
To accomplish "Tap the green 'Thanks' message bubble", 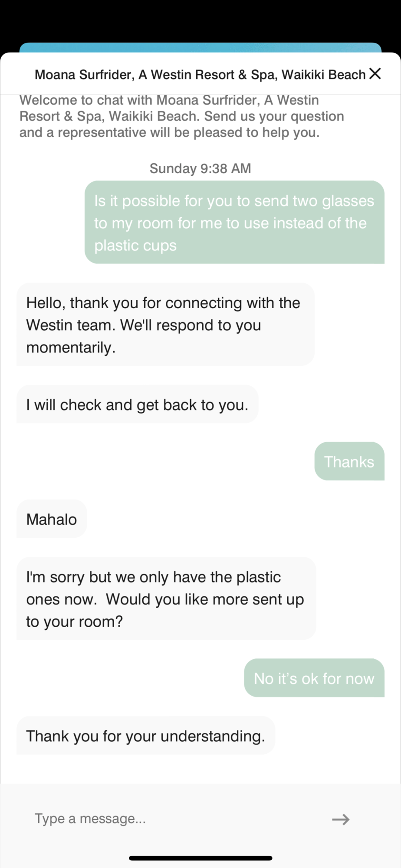I will click(x=349, y=461).
